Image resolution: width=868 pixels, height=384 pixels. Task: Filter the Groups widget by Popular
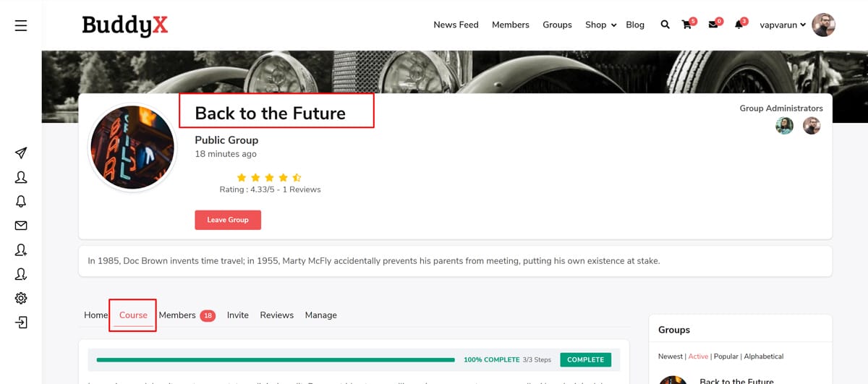(725, 357)
